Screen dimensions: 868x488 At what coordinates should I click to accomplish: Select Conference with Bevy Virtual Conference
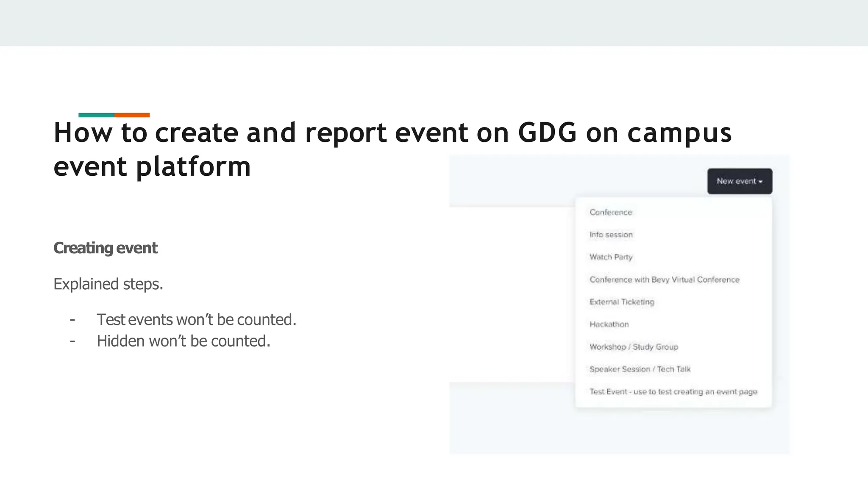coord(664,280)
